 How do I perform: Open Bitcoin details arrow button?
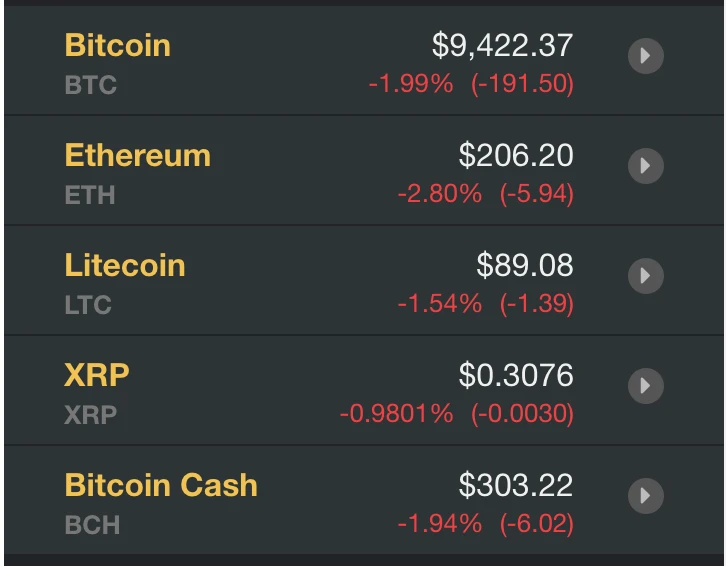point(646,56)
